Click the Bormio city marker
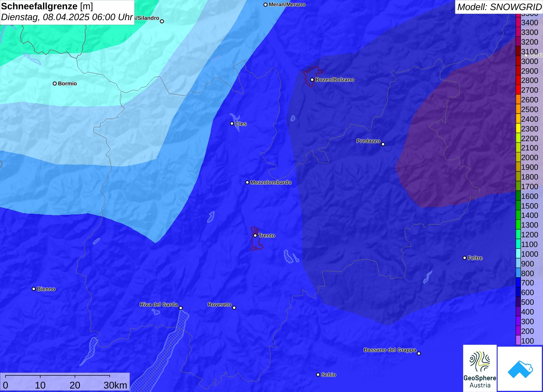Viewport: 543px width, 392px height. tap(55, 83)
